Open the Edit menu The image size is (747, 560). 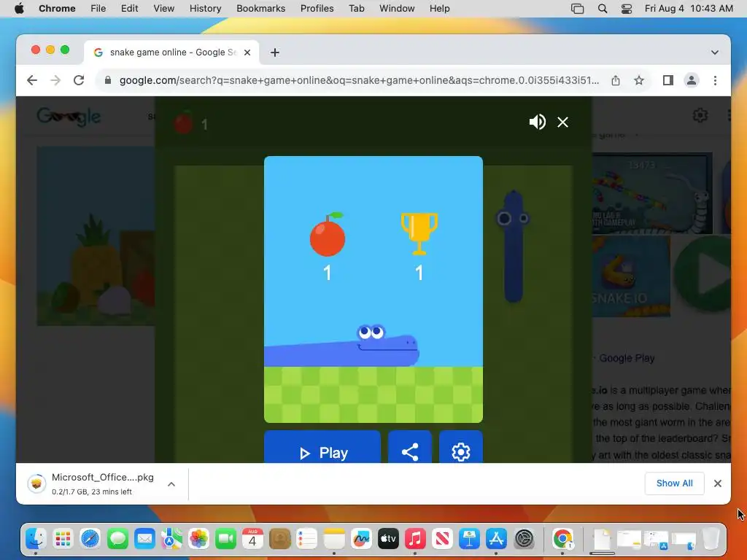coord(129,9)
